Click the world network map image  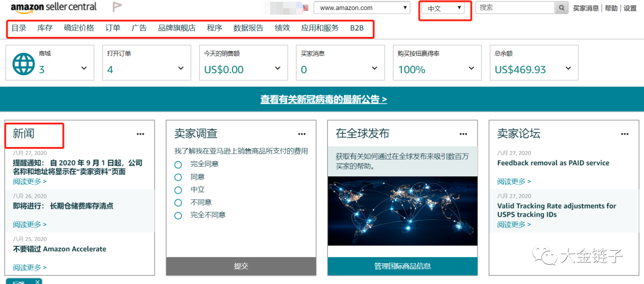pyautogui.click(x=402, y=211)
